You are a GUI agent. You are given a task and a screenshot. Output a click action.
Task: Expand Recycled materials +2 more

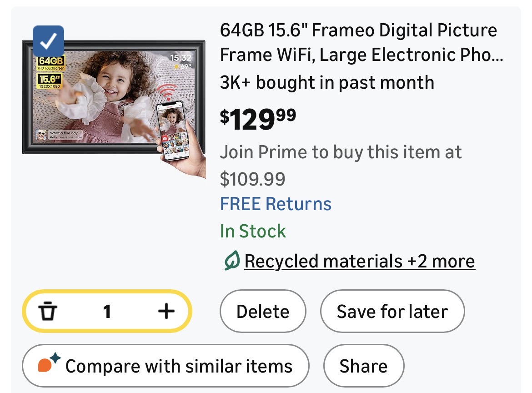pos(359,261)
